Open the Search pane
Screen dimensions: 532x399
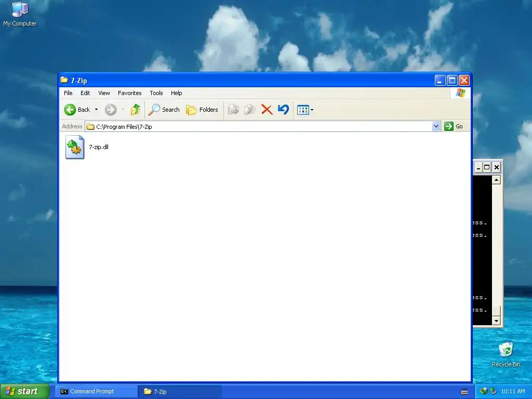point(164,110)
